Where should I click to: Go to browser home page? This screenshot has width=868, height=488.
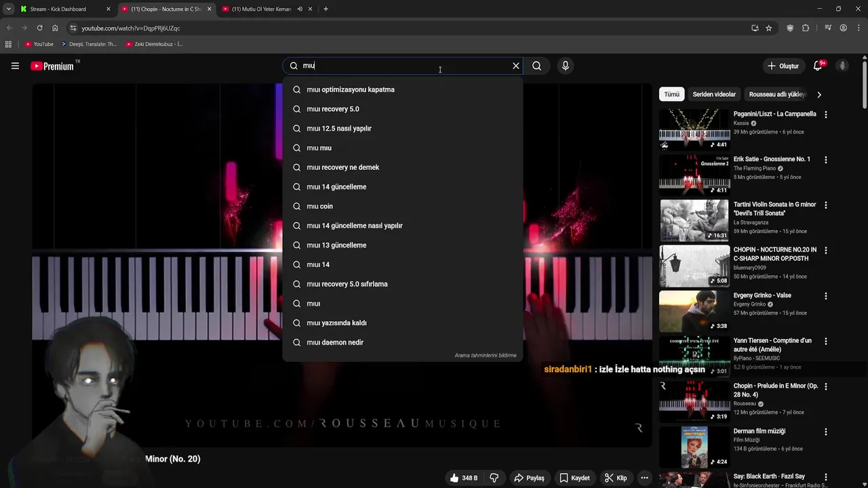click(55, 28)
